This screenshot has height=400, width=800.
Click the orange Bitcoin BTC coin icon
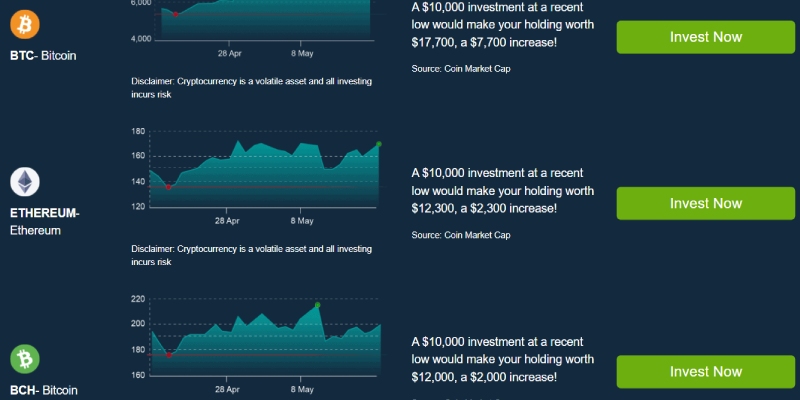click(24, 24)
